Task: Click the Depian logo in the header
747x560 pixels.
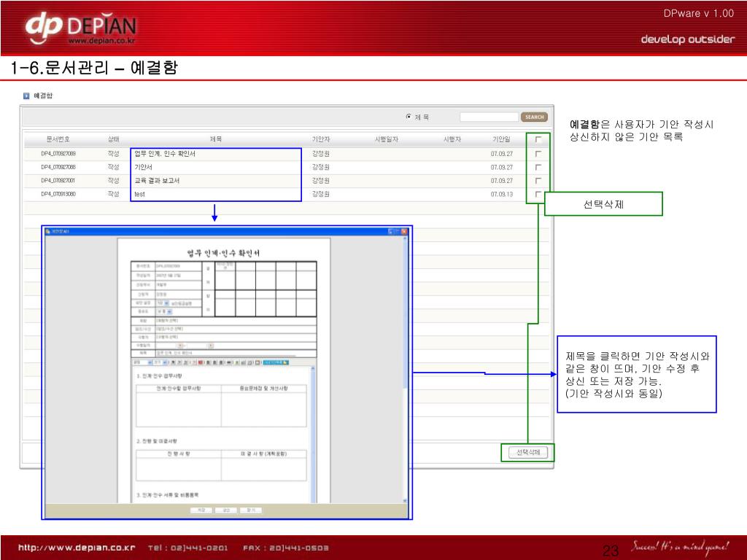Action: pos(80,29)
